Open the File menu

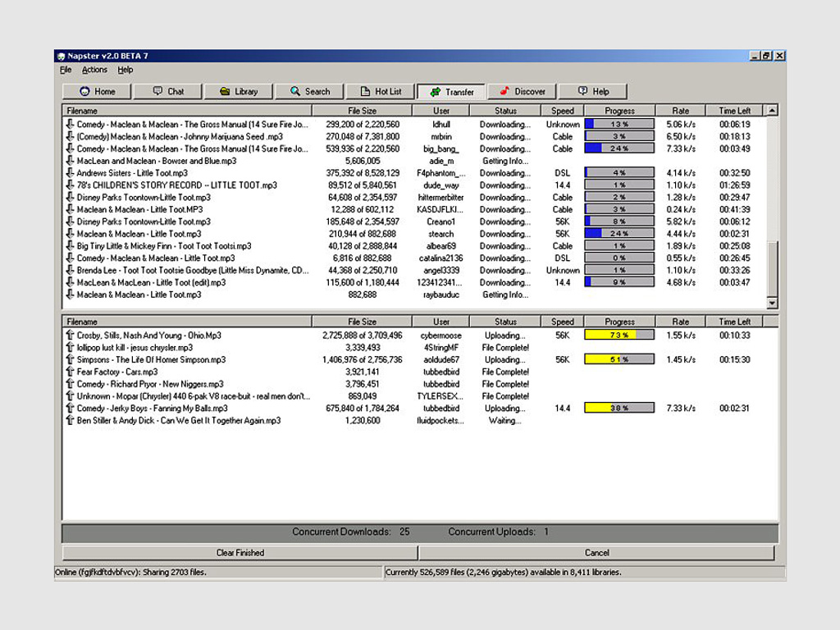coord(66,70)
